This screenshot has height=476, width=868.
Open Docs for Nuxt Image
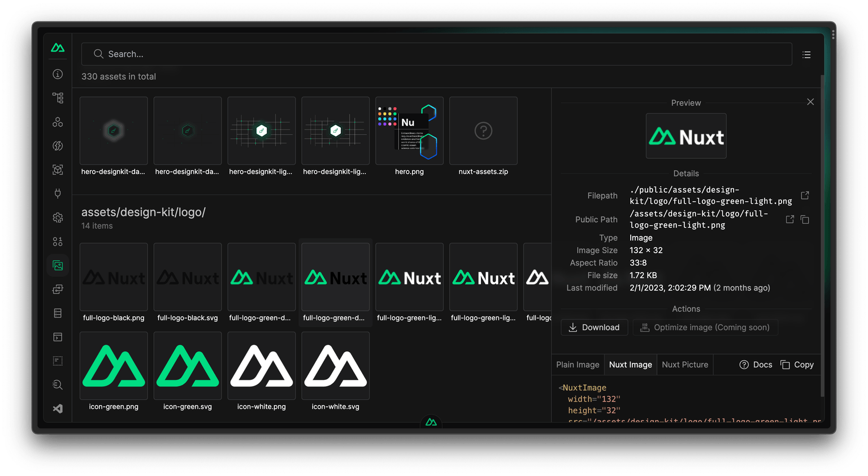pos(756,364)
